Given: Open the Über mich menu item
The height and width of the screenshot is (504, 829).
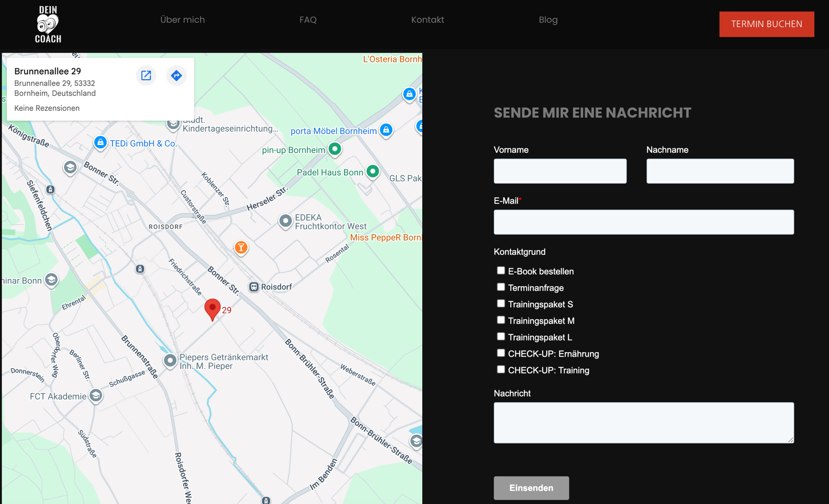Looking at the screenshot, I should pos(182,20).
